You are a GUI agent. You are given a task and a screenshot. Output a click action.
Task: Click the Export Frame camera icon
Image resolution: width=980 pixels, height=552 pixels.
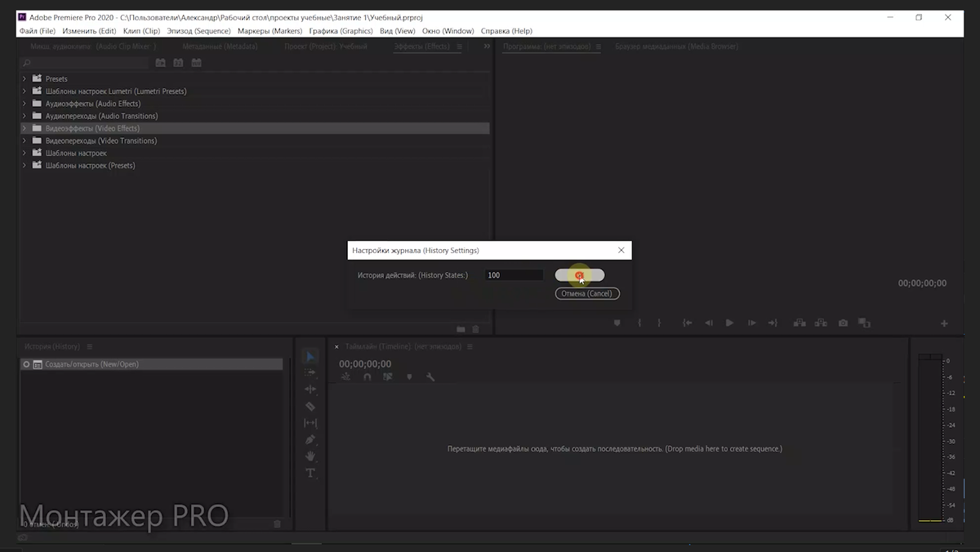pos(843,323)
